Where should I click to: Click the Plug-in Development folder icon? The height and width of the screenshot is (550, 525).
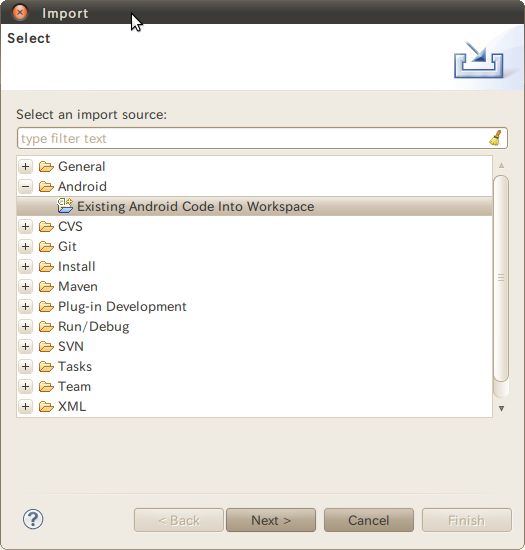46,307
